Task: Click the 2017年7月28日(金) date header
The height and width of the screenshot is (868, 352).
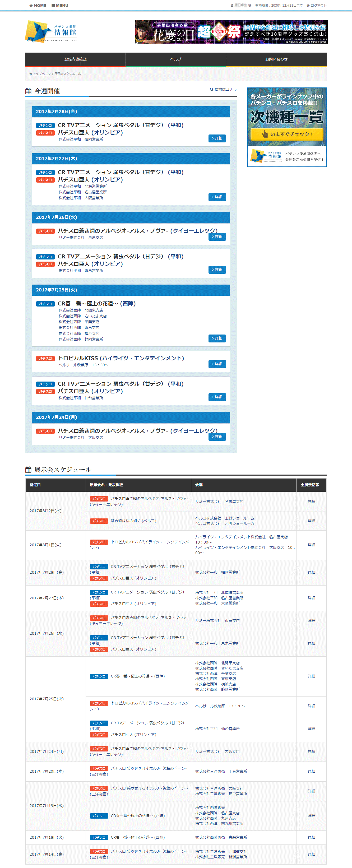Action: click(x=131, y=112)
